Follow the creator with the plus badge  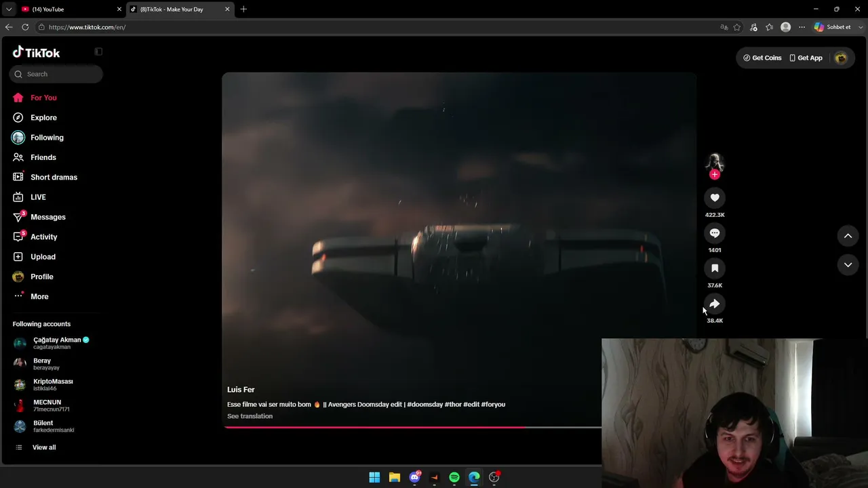[x=714, y=175]
